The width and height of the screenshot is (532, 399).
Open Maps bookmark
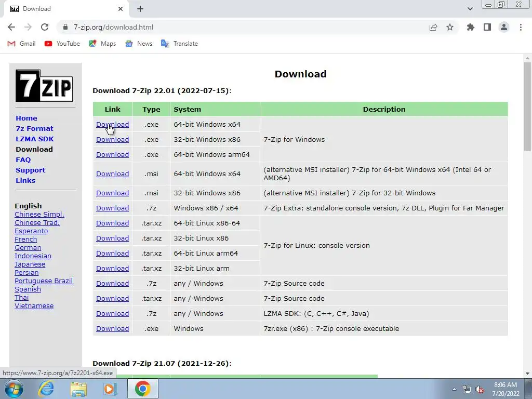pos(102,44)
